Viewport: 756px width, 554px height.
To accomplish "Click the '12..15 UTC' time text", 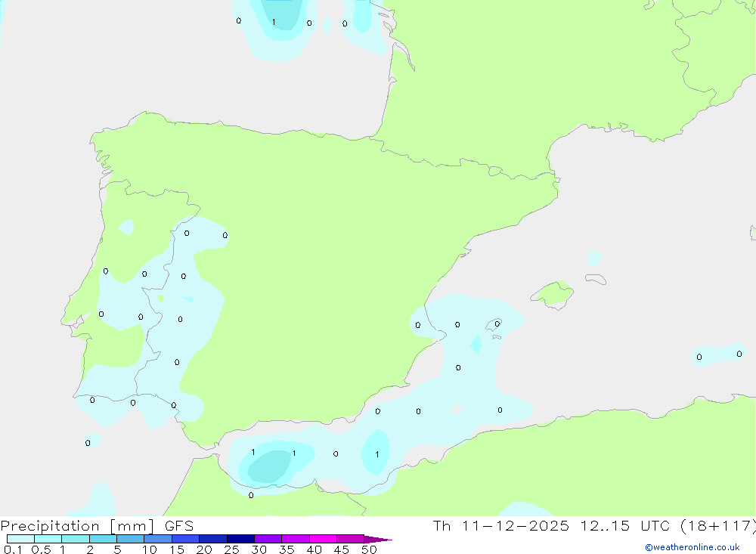I will [625, 526].
